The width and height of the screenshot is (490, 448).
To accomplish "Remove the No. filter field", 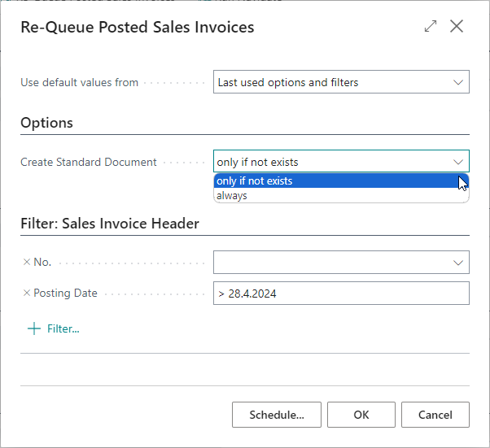I will click(x=27, y=262).
